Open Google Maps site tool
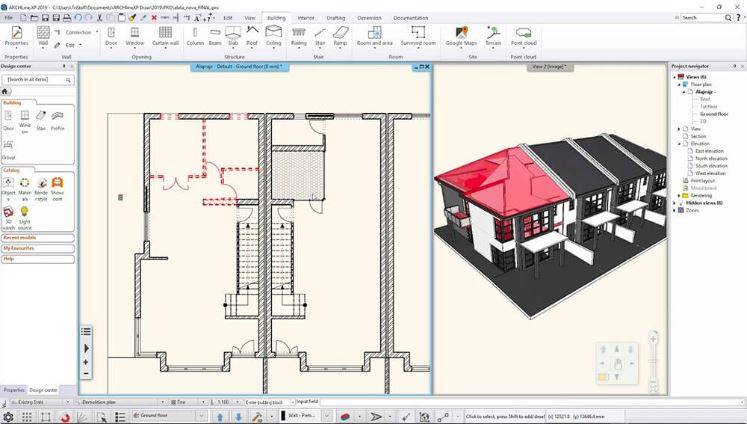This screenshot has width=747, height=424. [x=461, y=36]
